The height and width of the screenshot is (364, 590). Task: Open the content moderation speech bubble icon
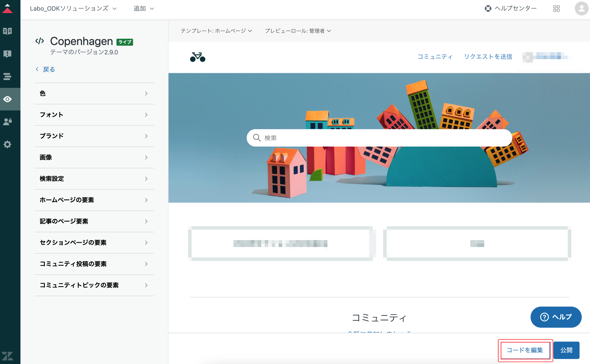point(7,54)
